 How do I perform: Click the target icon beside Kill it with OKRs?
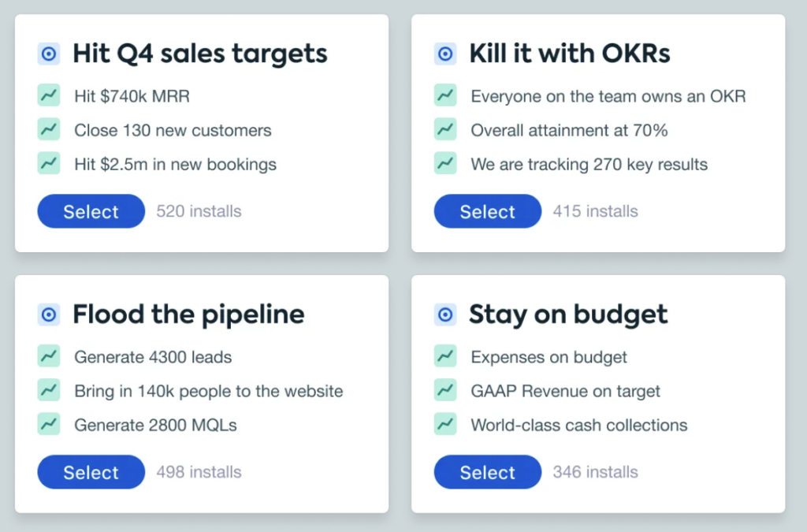tap(445, 54)
